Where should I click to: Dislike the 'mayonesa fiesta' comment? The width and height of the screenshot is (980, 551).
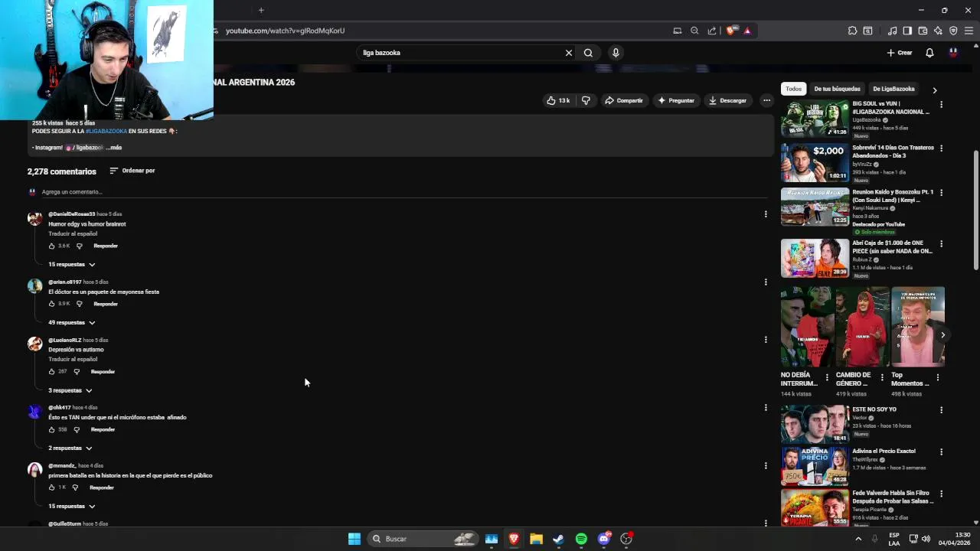point(79,304)
